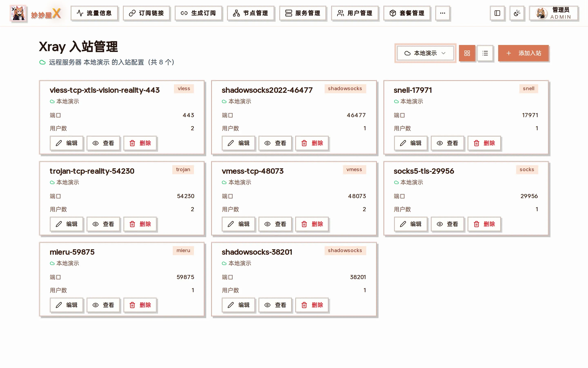
Task: Edit socks5-tls-29956 inbound
Action: [411, 224]
